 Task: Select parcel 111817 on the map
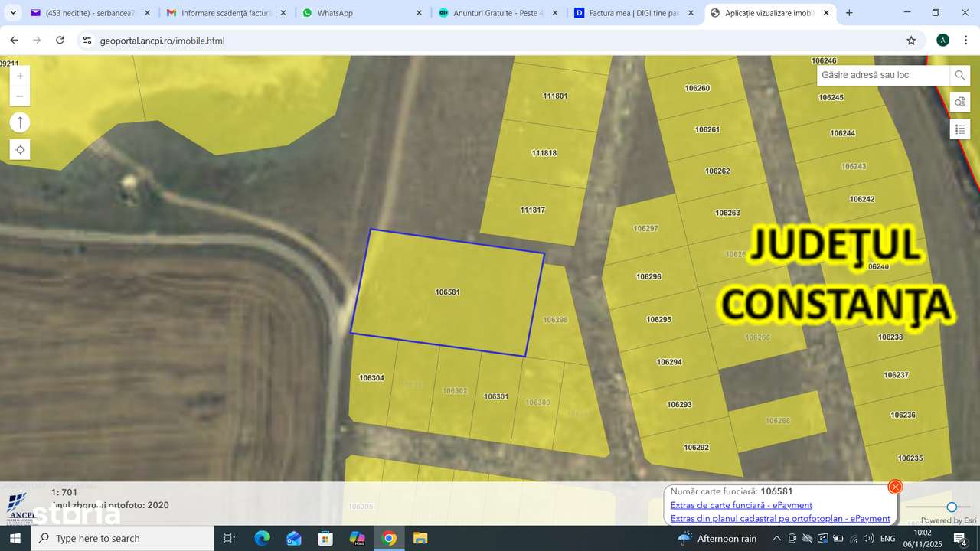pos(532,210)
